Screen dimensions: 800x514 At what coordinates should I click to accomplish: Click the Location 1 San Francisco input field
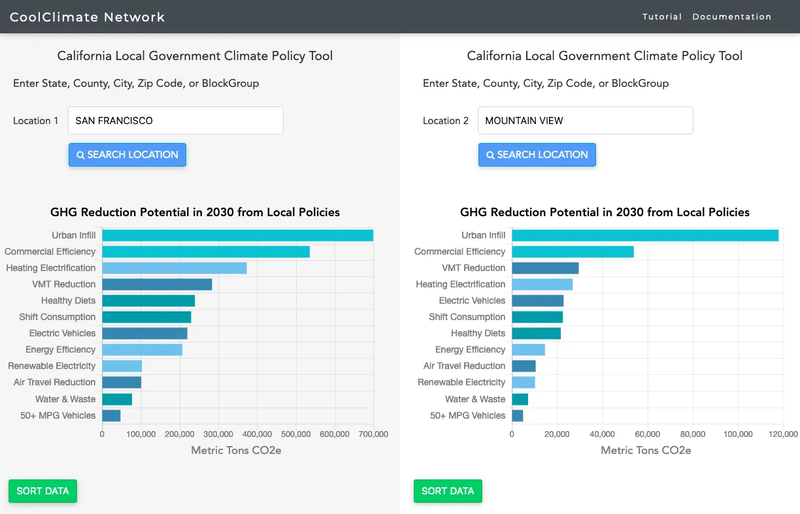(x=176, y=121)
